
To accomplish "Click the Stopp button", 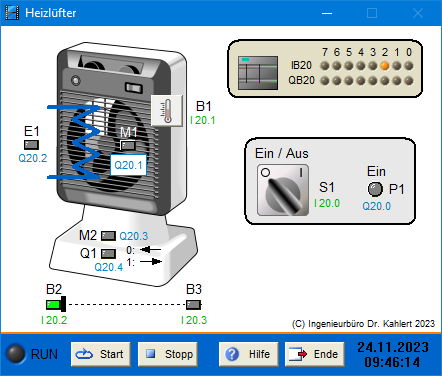I will pos(167,354).
